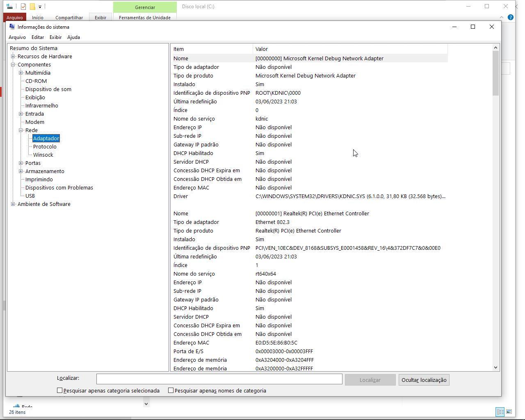The height and width of the screenshot is (420, 525).
Task: Select Dispositivos com Problemas tree item
Action: [x=59, y=187]
